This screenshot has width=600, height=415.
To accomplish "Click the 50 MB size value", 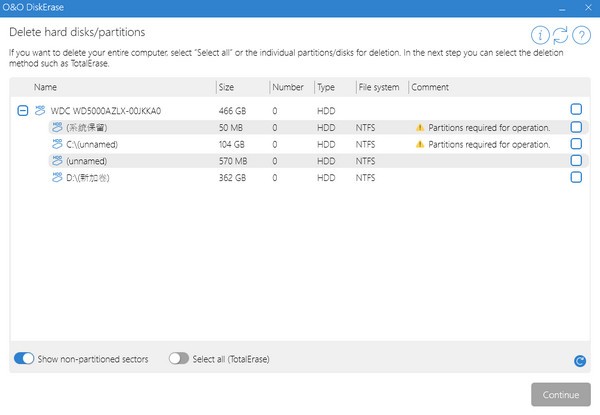I will pos(231,128).
